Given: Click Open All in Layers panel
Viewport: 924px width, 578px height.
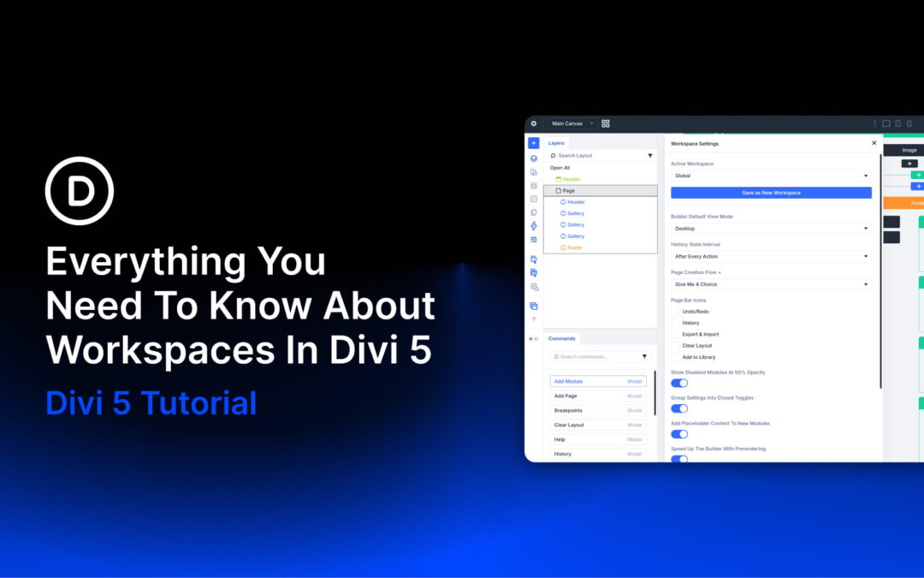Looking at the screenshot, I should [560, 168].
